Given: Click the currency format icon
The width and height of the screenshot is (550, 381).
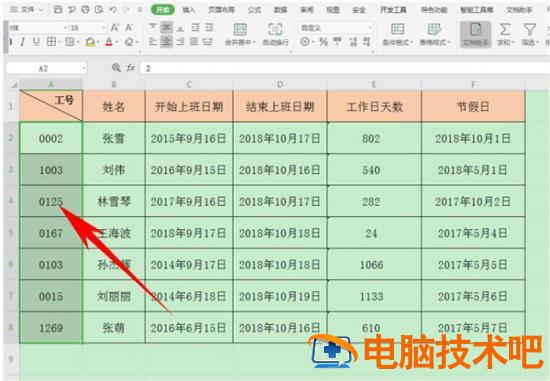Looking at the screenshot, I should tap(305, 42).
